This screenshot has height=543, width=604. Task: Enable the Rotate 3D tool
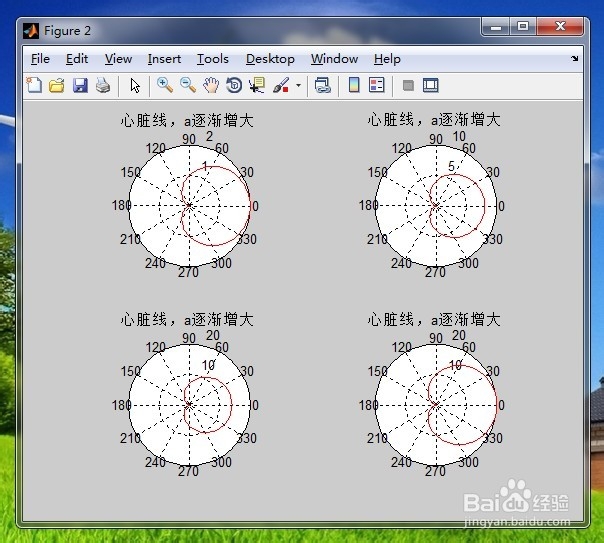[x=234, y=85]
